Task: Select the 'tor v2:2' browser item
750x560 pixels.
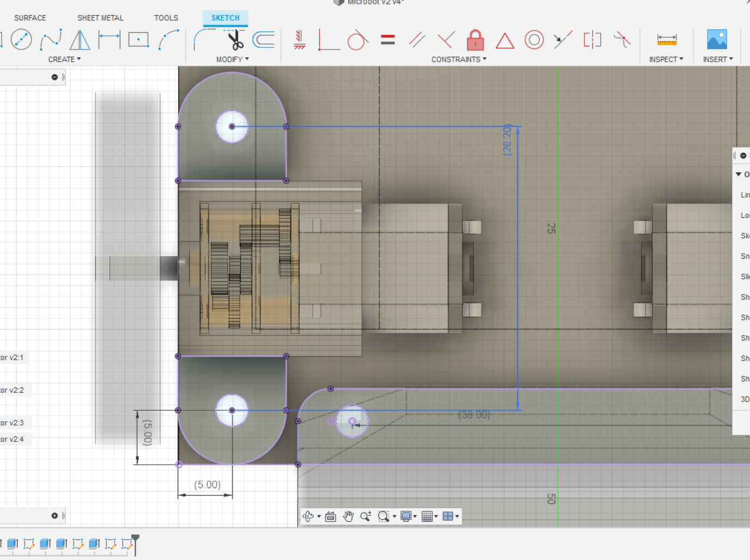Action: point(12,390)
